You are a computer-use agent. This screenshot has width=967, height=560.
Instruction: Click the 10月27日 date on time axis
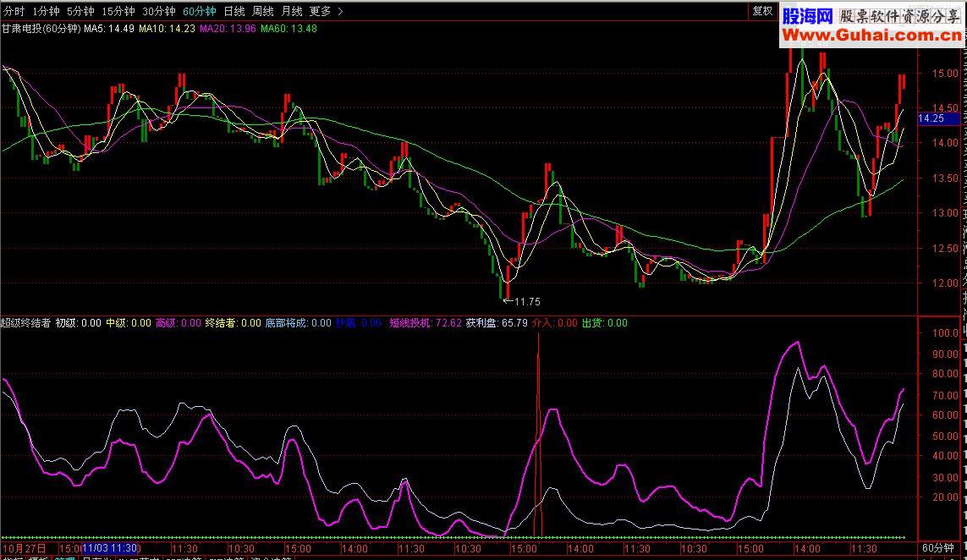(x=25, y=548)
